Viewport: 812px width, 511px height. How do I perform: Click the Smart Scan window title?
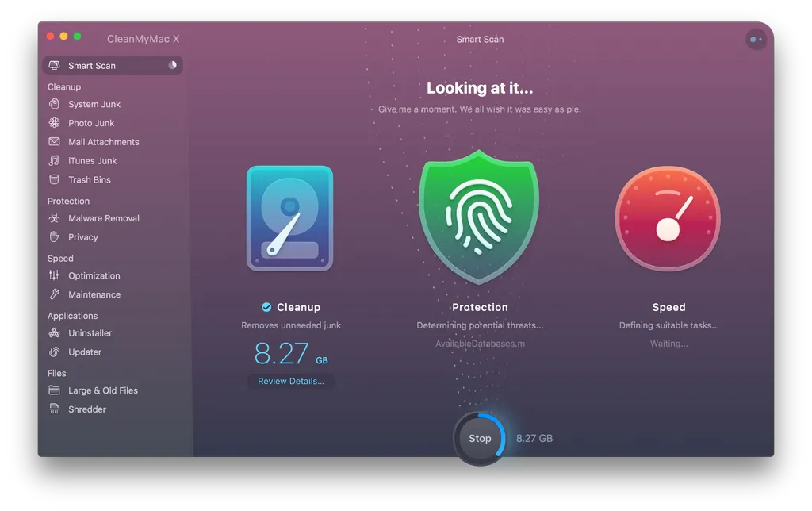pyautogui.click(x=480, y=40)
